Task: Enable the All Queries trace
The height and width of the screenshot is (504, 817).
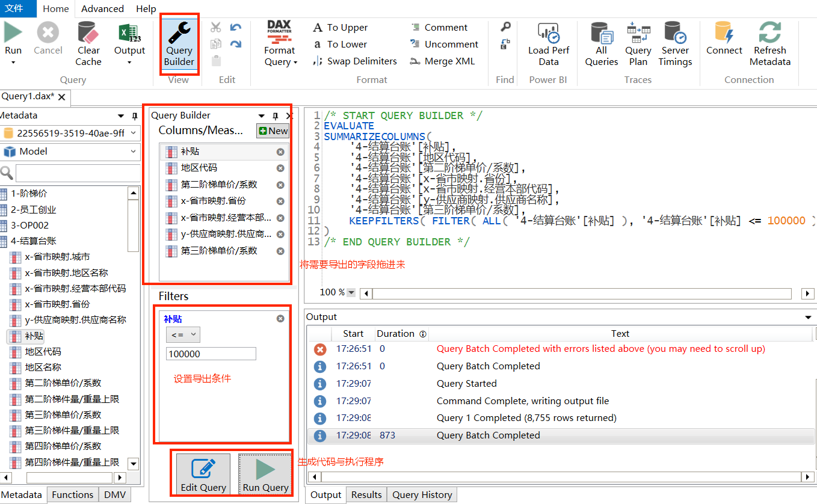Action: [601, 43]
